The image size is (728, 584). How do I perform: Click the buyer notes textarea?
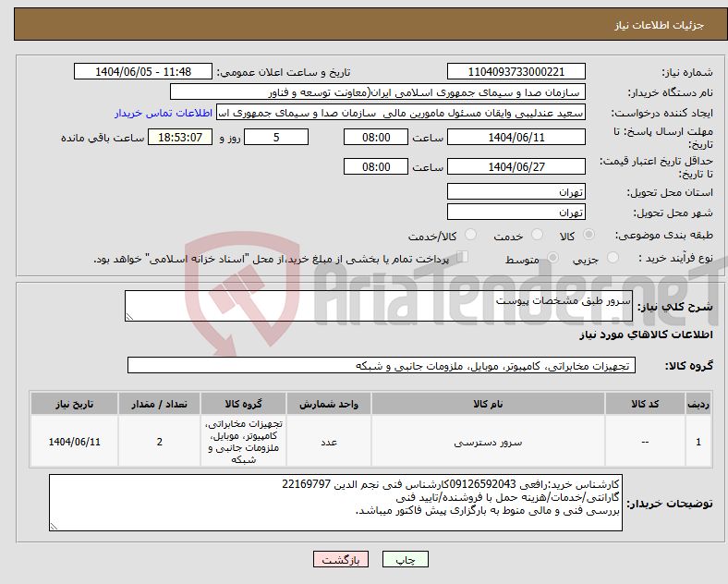[x=335, y=503]
